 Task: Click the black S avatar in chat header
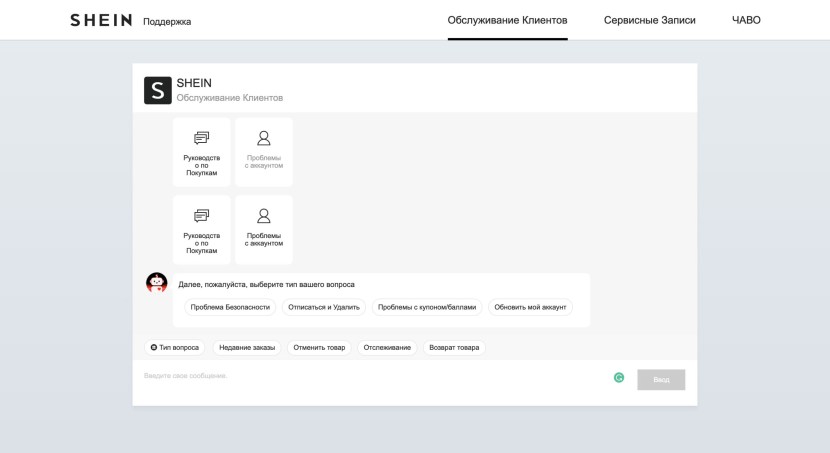[158, 90]
